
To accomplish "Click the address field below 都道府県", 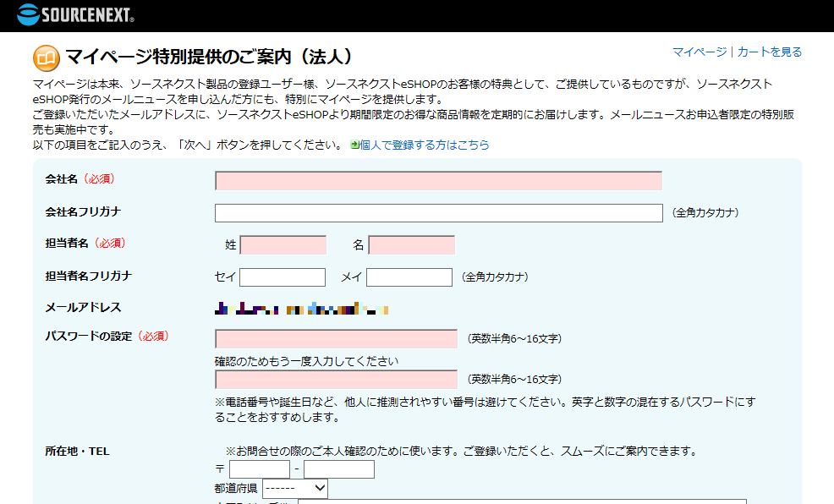I will tap(521, 501).
